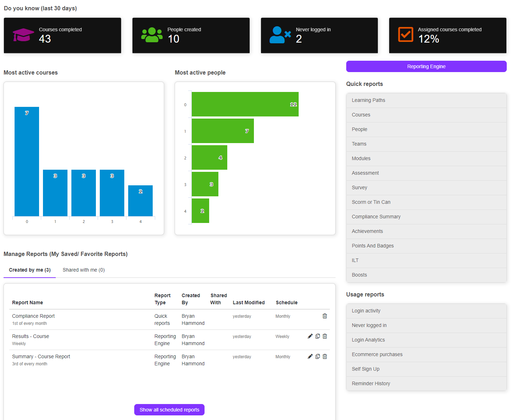
Task: Duplicate the Results - Course report via copy icon
Action: (317, 336)
